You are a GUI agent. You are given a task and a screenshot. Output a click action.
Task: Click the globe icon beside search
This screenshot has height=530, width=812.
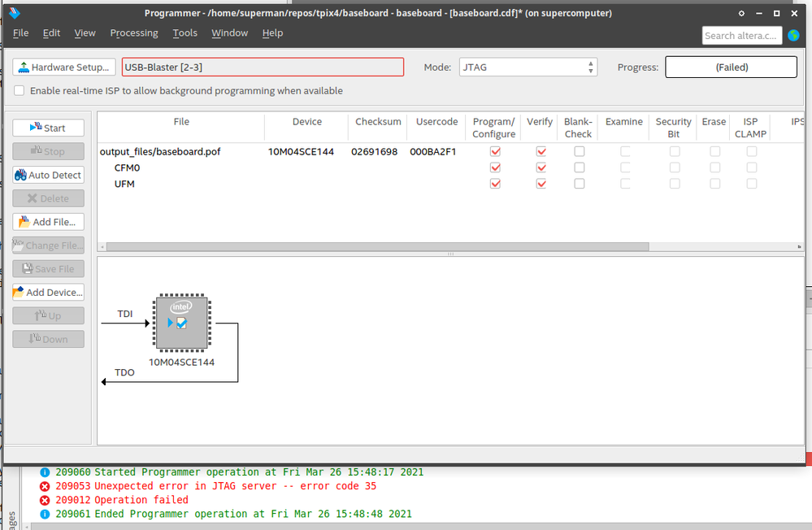(x=793, y=35)
